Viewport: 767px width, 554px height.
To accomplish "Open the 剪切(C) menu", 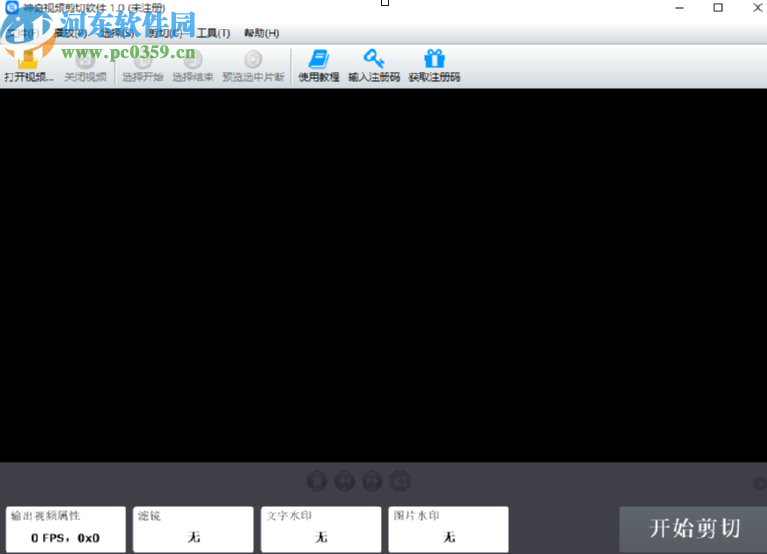I will pos(165,33).
